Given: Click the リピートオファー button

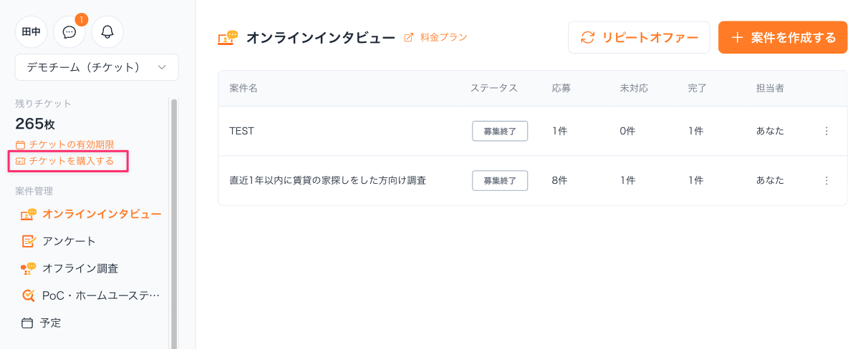Looking at the screenshot, I should pyautogui.click(x=639, y=37).
